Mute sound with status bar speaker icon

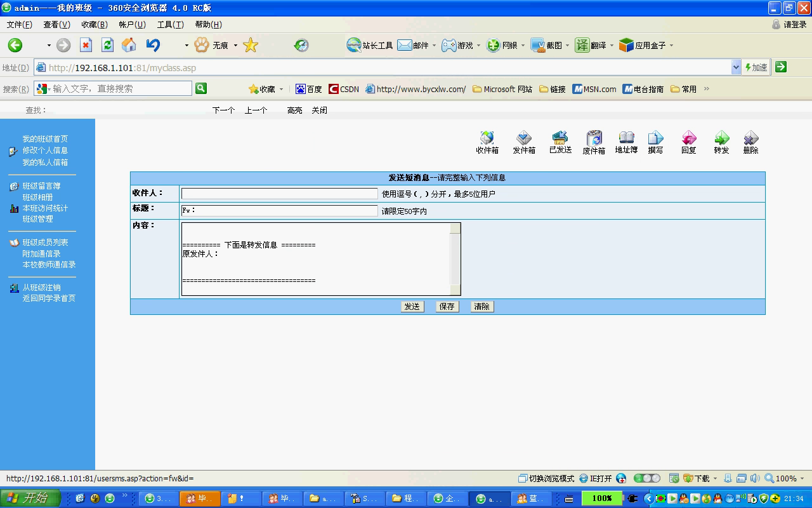(754, 478)
